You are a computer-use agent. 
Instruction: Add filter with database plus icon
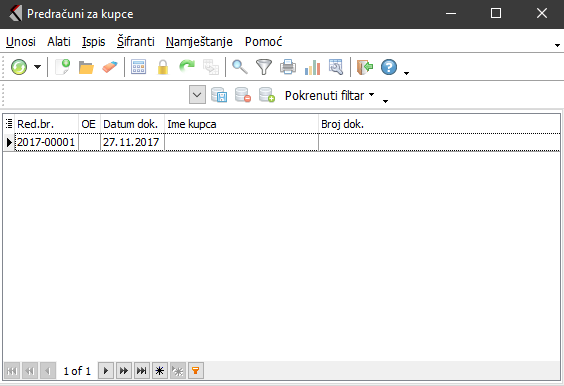point(267,95)
